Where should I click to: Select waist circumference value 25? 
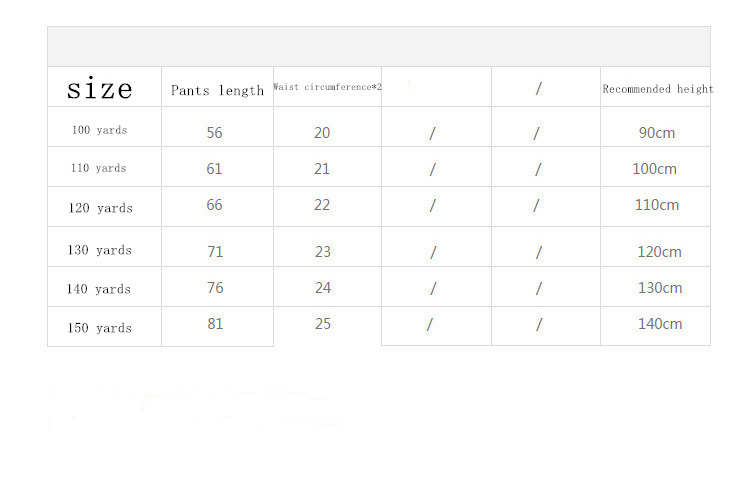(322, 324)
